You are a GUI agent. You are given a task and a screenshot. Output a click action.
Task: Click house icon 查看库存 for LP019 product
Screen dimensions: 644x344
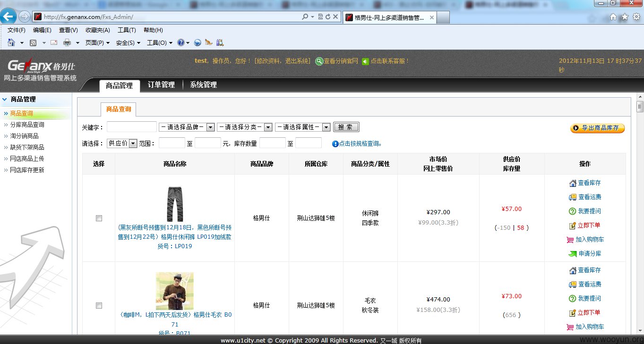click(573, 183)
